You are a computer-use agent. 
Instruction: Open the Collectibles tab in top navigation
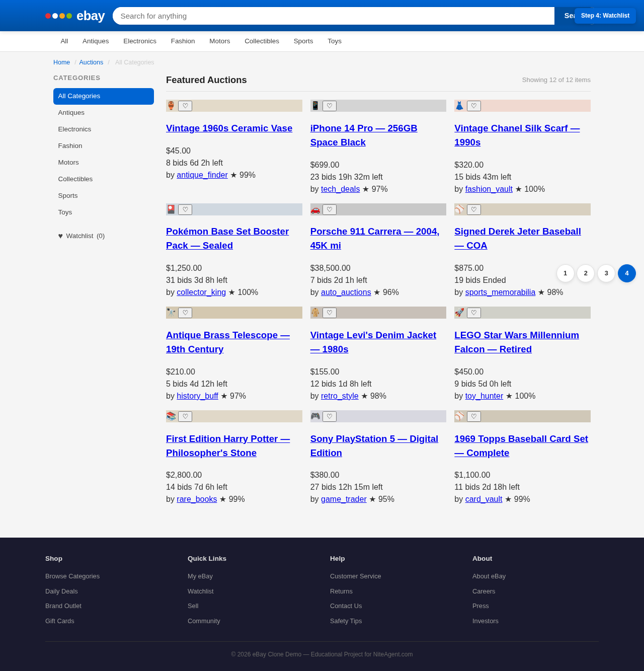pos(262,41)
